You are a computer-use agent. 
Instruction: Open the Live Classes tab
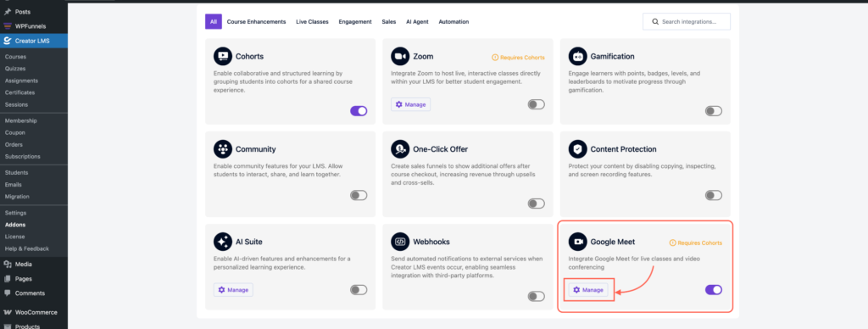click(312, 21)
